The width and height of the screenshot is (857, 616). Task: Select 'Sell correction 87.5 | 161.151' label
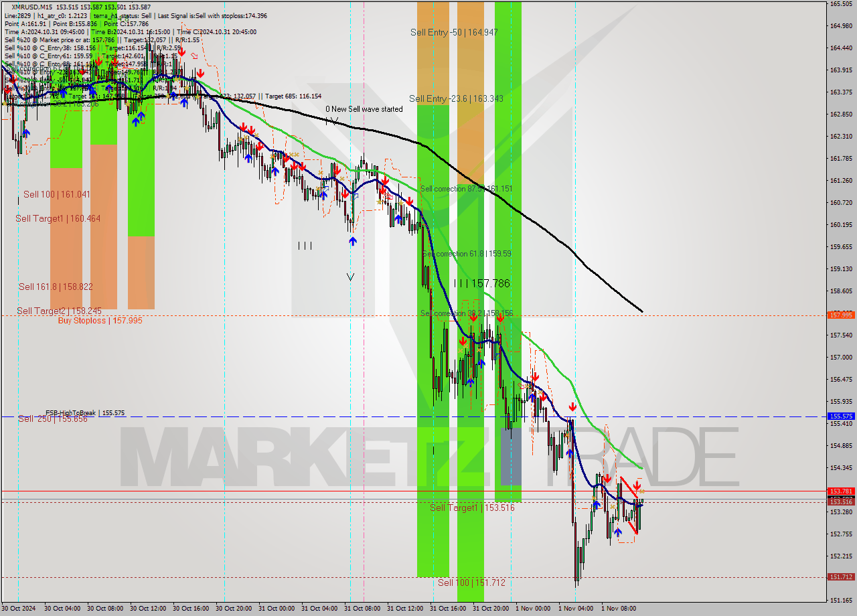[466, 189]
